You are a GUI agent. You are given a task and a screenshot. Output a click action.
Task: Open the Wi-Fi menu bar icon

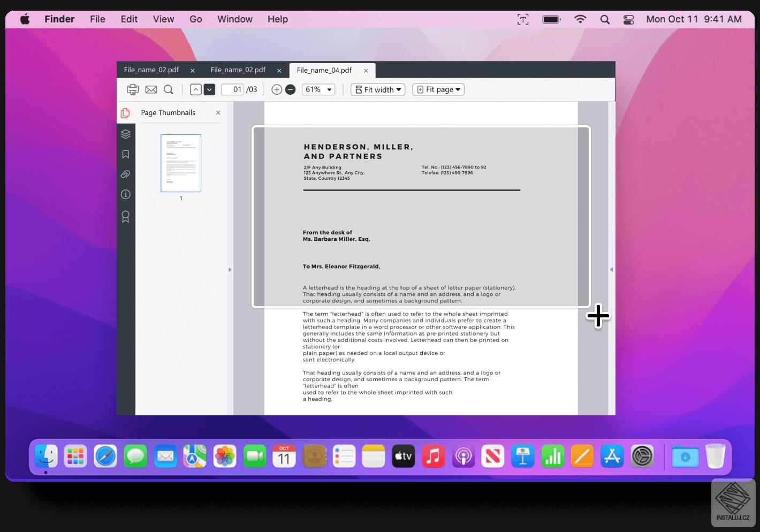[x=580, y=19]
